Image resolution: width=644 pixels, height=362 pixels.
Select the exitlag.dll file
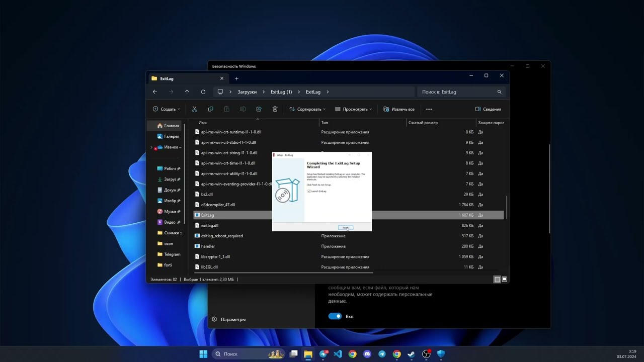(209, 226)
